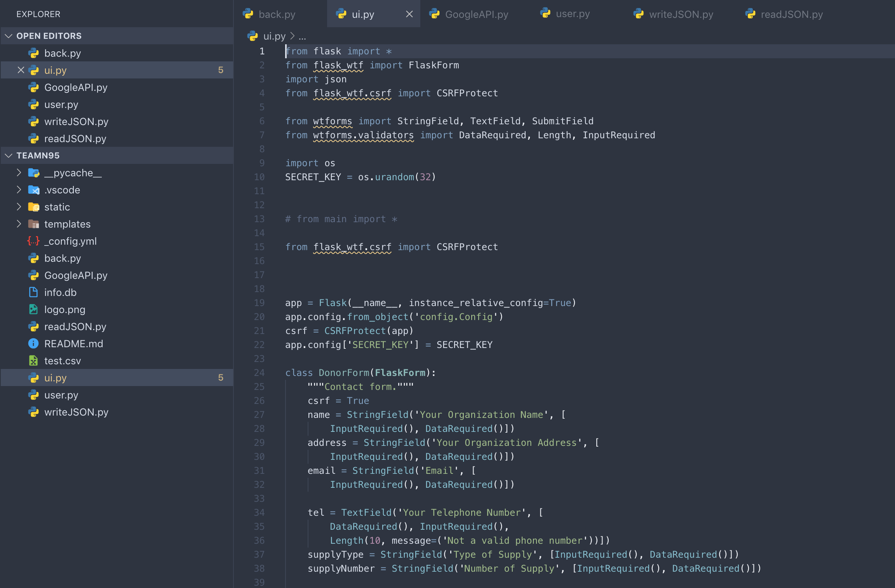This screenshot has height=588, width=895.
Task: Click line number 24 in the gutter
Action: tap(259, 373)
